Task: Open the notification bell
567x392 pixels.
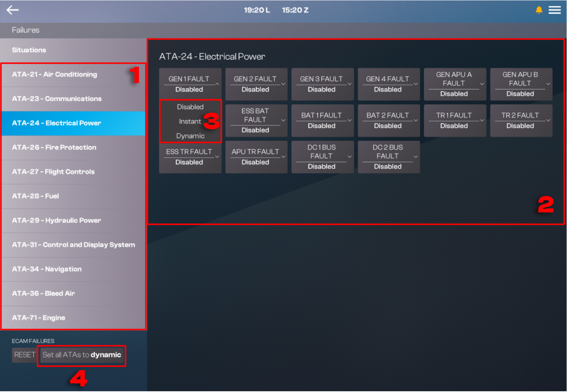Action: [539, 10]
